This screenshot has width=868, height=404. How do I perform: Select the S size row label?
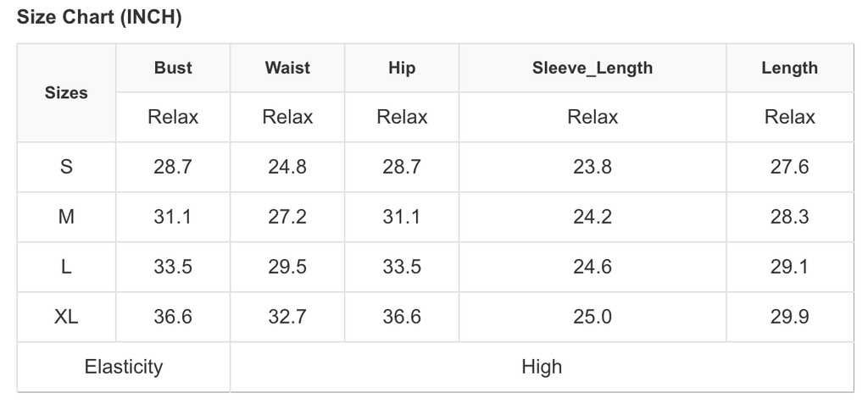(x=66, y=167)
